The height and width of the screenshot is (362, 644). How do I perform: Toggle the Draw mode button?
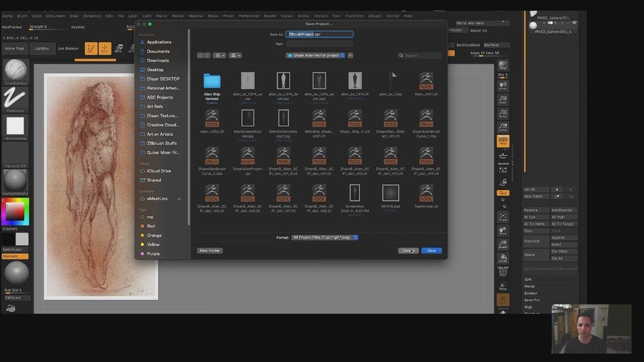pos(105,48)
